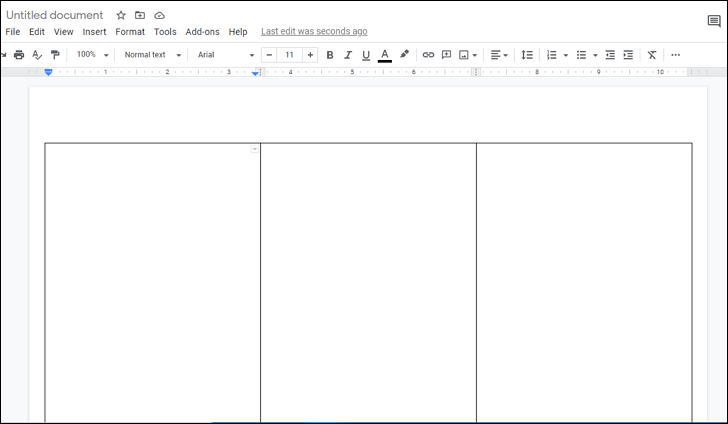Image resolution: width=728 pixels, height=424 pixels.
Task: Click the Last edit was seconds ago link
Action: 313,32
